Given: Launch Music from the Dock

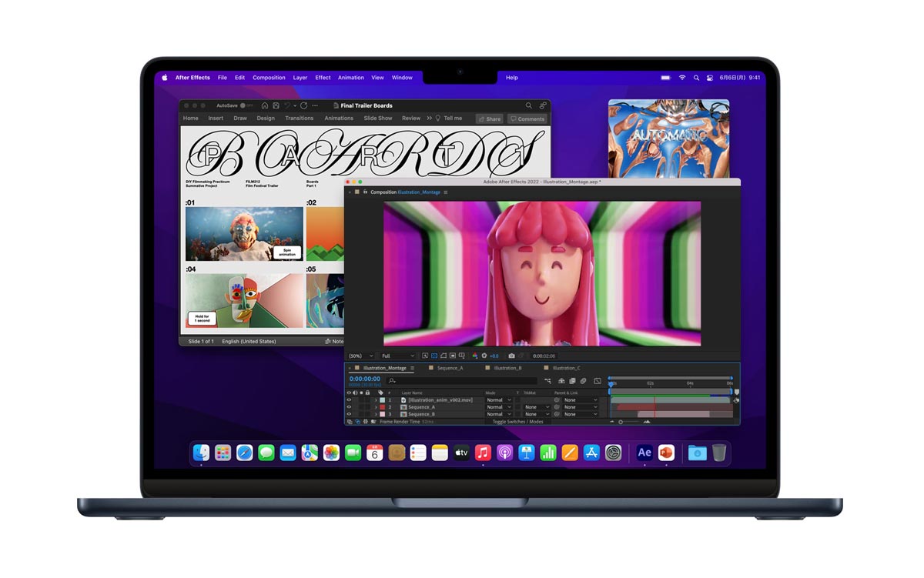Looking at the screenshot, I should click(x=483, y=453).
